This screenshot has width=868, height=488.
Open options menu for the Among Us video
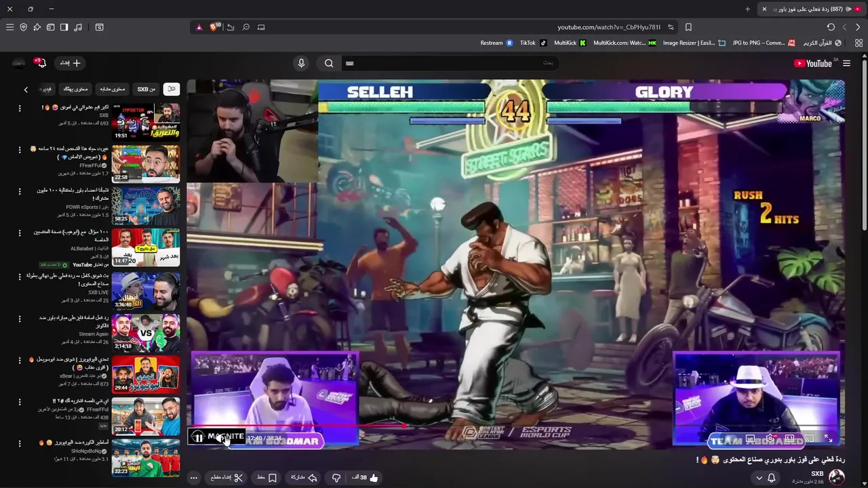[x=20, y=108]
